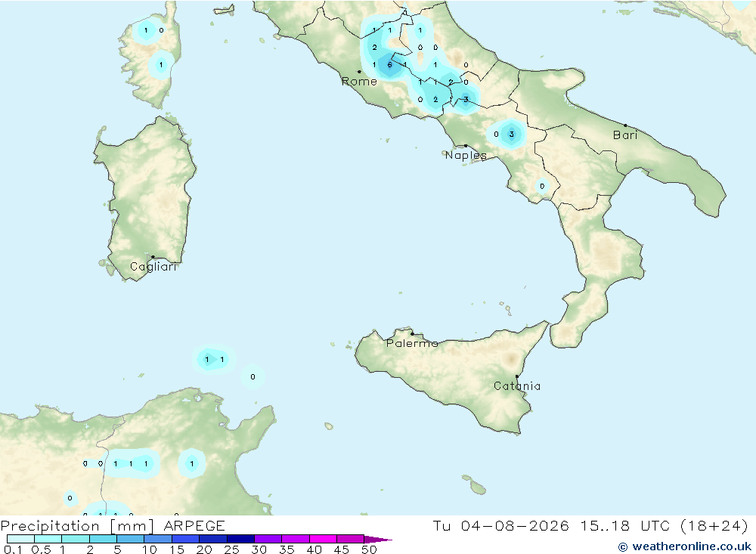Click the Bari city label

click(x=625, y=135)
